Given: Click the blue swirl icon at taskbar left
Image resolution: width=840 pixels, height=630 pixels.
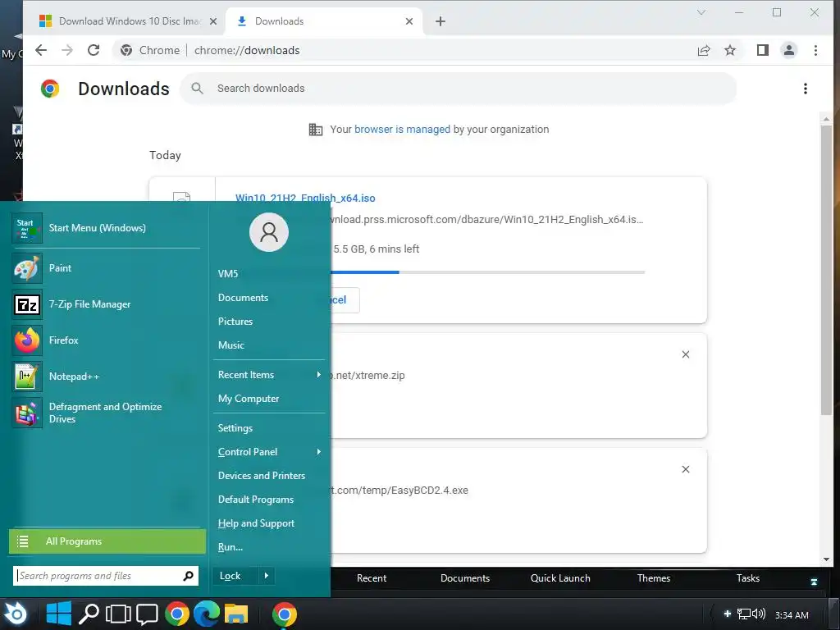Looking at the screenshot, I should pos(16,614).
